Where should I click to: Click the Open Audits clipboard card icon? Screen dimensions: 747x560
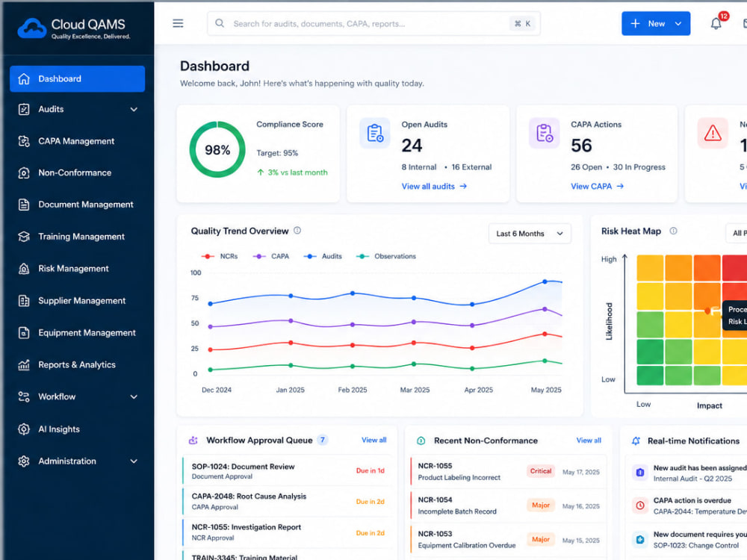[375, 134]
